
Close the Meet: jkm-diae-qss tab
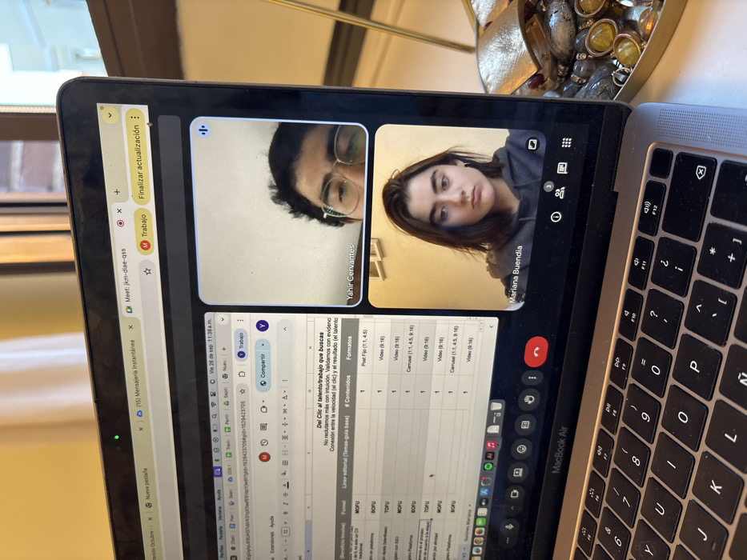click(119, 210)
